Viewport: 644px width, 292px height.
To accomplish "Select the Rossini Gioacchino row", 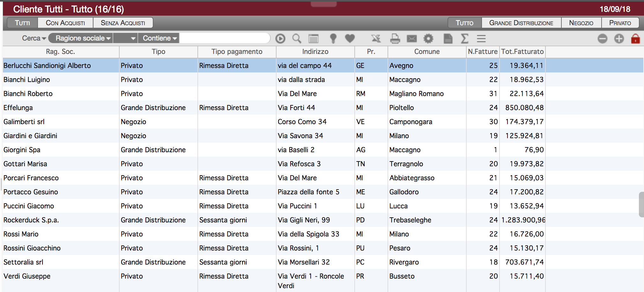I will (323, 248).
